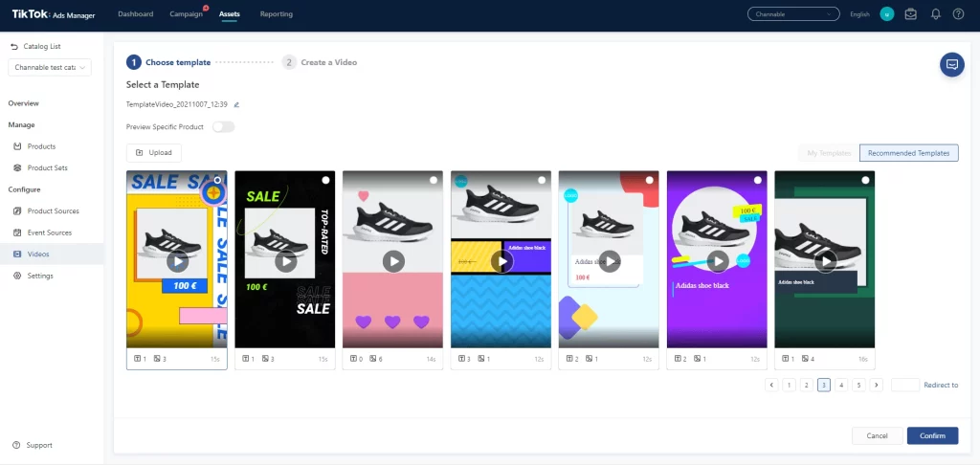Image resolution: width=980 pixels, height=465 pixels.
Task: Click the user avatar icon
Action: [886, 14]
